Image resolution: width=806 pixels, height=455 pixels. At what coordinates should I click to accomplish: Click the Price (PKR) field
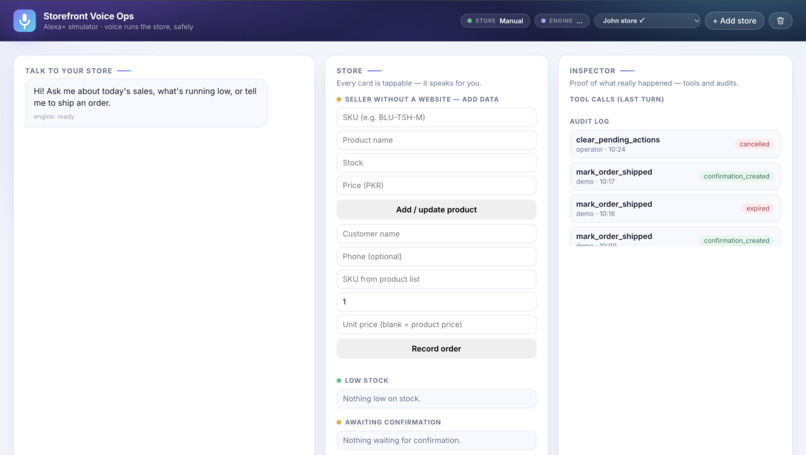(x=436, y=185)
